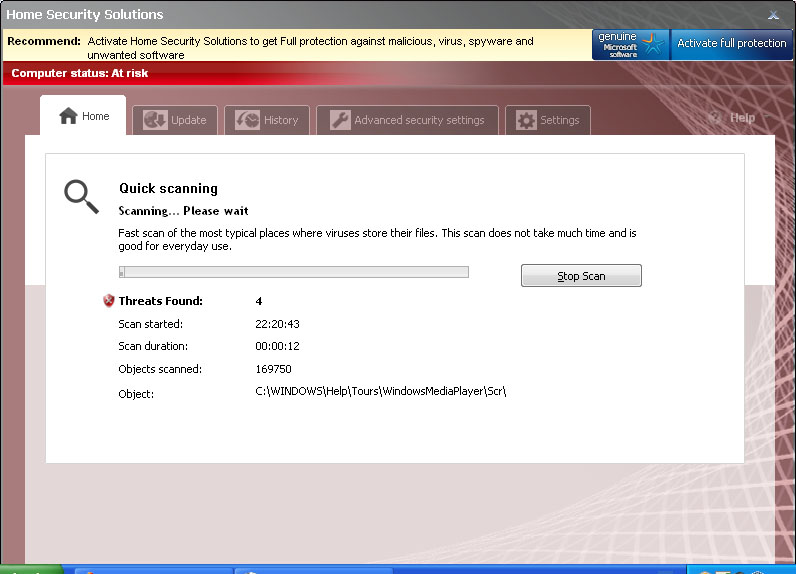Switch to the Update tab
The image size is (796, 574).
pos(175,120)
